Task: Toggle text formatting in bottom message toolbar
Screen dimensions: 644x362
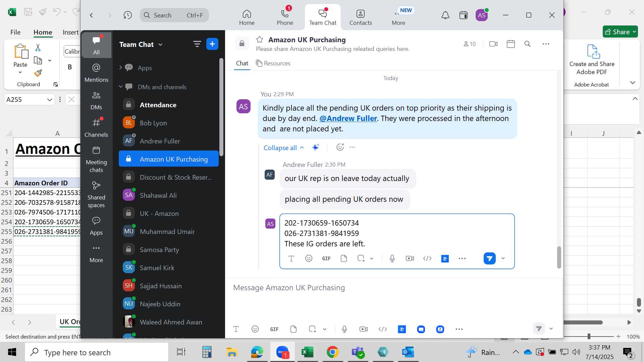Action: (x=236, y=329)
